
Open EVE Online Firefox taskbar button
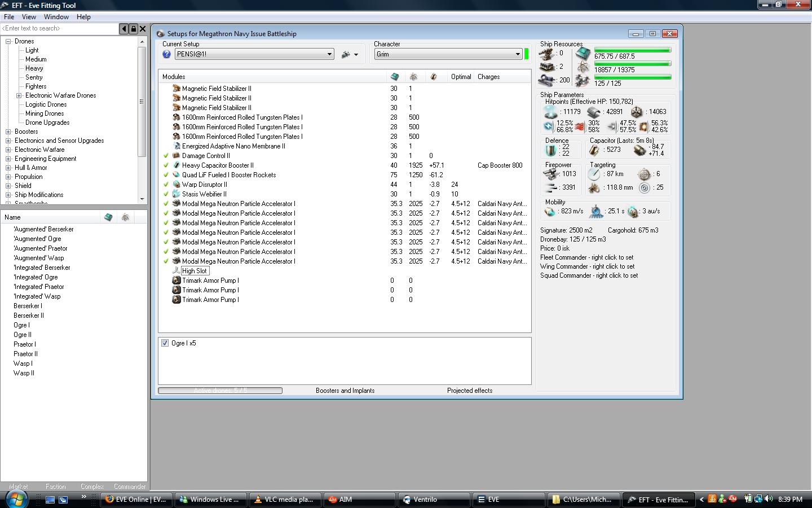(x=136, y=500)
